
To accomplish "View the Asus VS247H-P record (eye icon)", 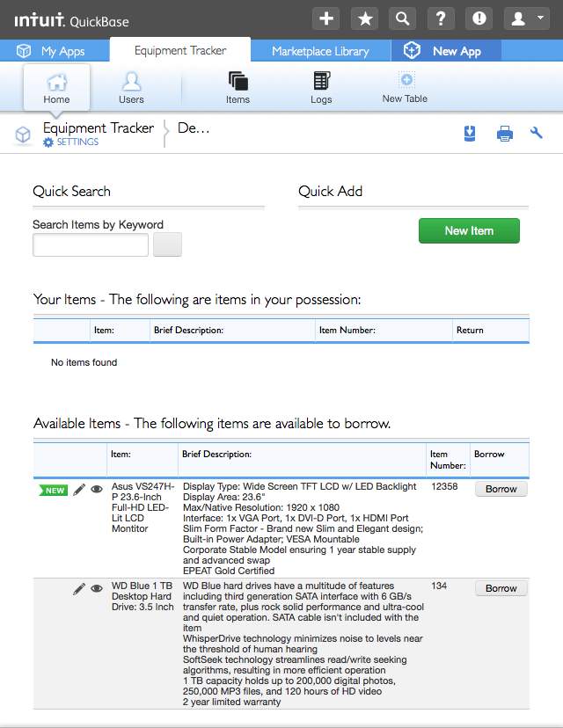I will click(97, 490).
